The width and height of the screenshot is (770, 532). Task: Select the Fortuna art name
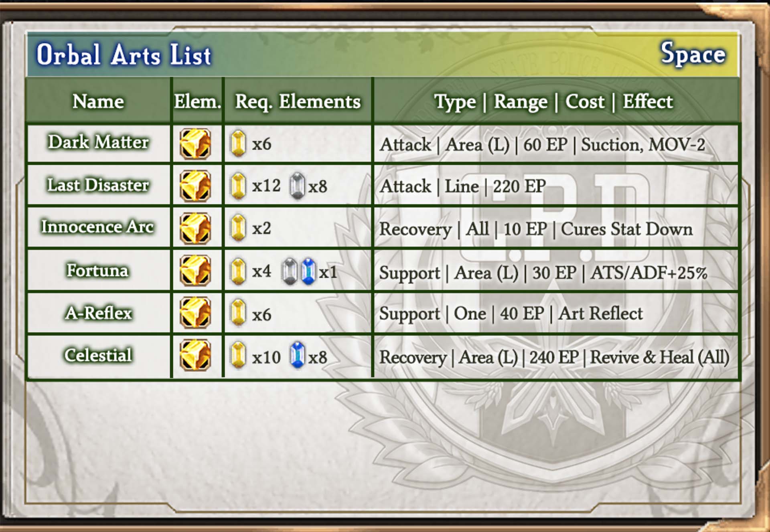pos(97,270)
